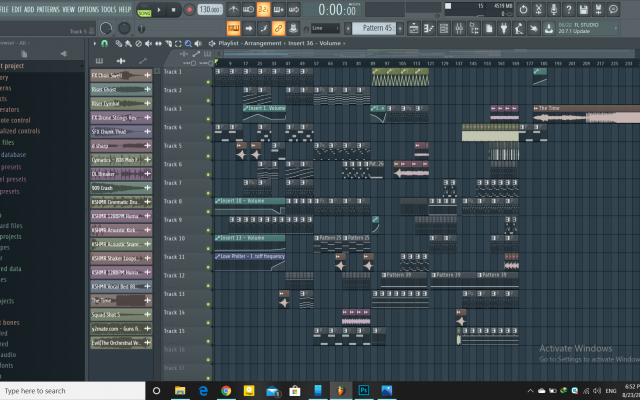Start playback with Play button

pos(159,9)
